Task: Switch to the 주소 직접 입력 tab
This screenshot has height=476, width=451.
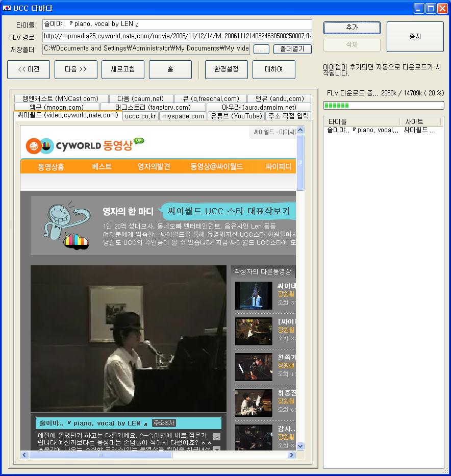Action: 288,116
